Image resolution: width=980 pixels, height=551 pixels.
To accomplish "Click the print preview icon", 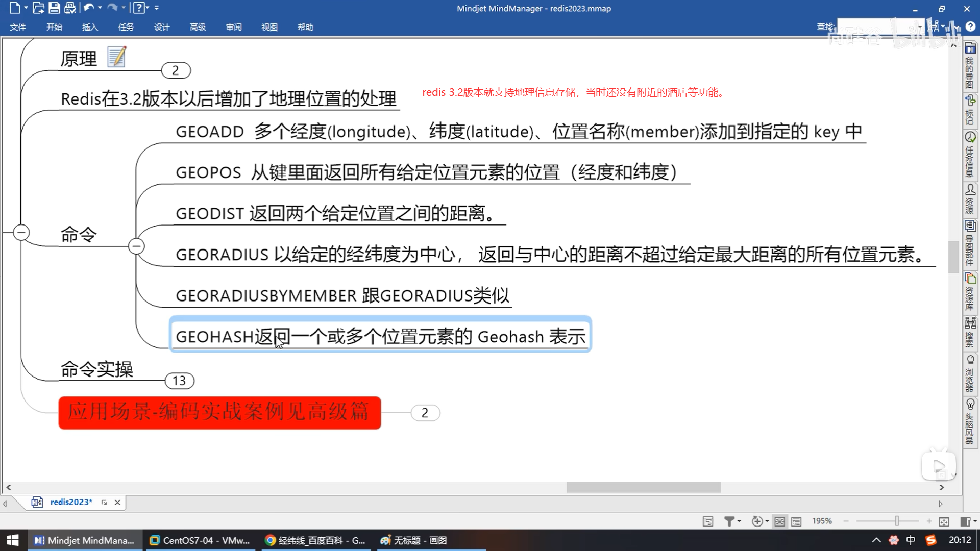I will tap(70, 8).
